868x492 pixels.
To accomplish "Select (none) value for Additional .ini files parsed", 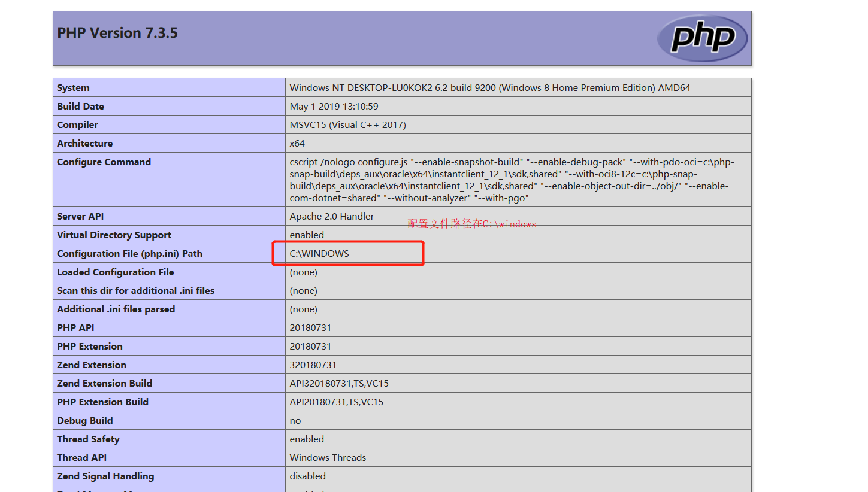I will pos(304,309).
